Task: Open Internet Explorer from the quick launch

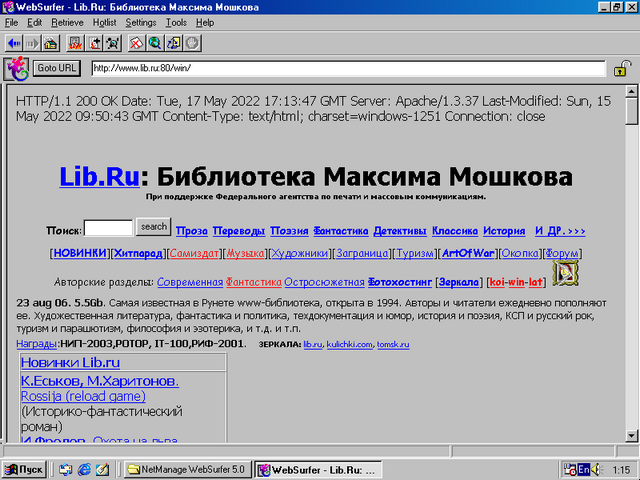Action: point(85,469)
